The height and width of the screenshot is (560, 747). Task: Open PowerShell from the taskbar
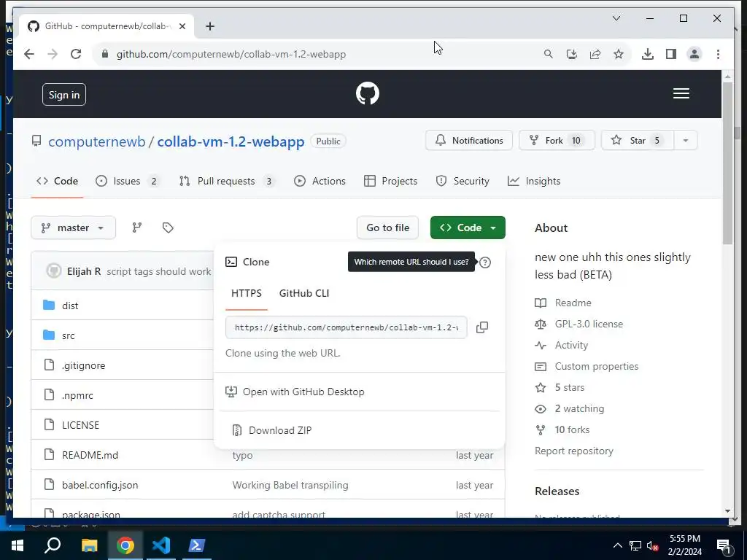(197, 545)
